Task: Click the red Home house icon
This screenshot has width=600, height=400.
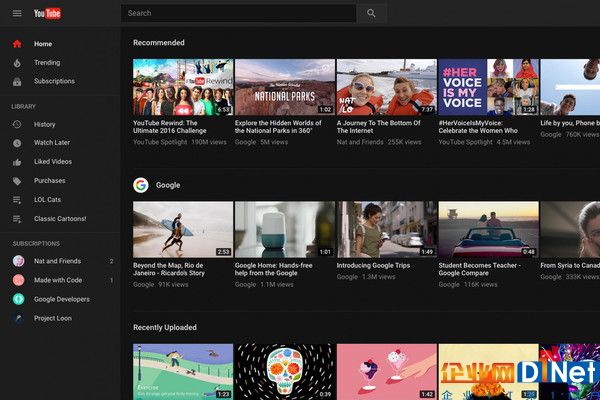Action: (x=17, y=44)
